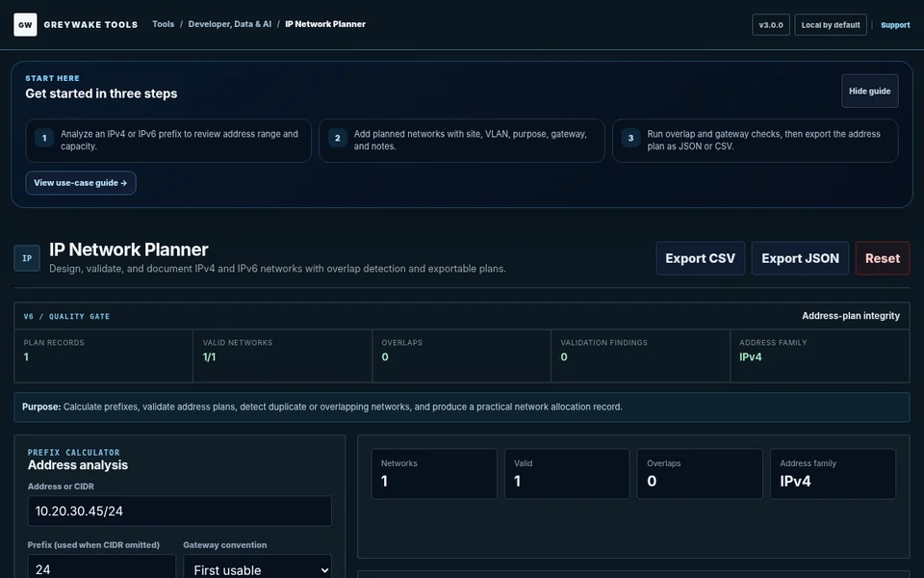Click the Overlaps summary card showing 0
This screenshot has width=924, height=578.
coord(700,474)
